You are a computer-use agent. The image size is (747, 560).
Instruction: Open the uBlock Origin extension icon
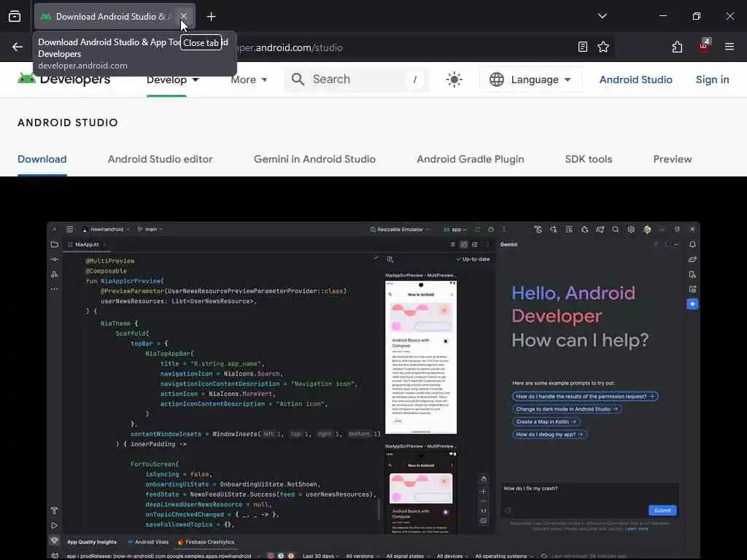coord(703,46)
